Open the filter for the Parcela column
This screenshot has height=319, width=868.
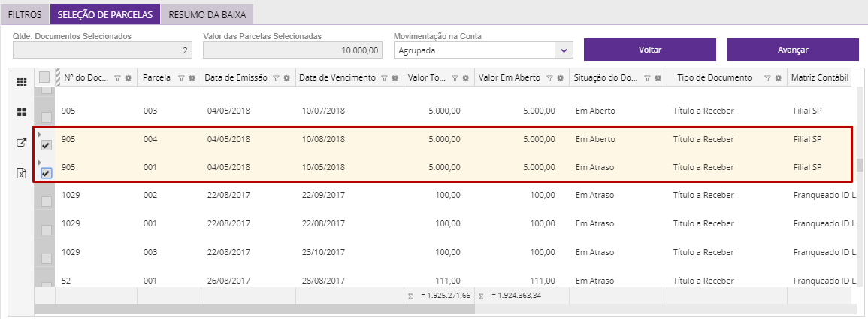(181, 78)
